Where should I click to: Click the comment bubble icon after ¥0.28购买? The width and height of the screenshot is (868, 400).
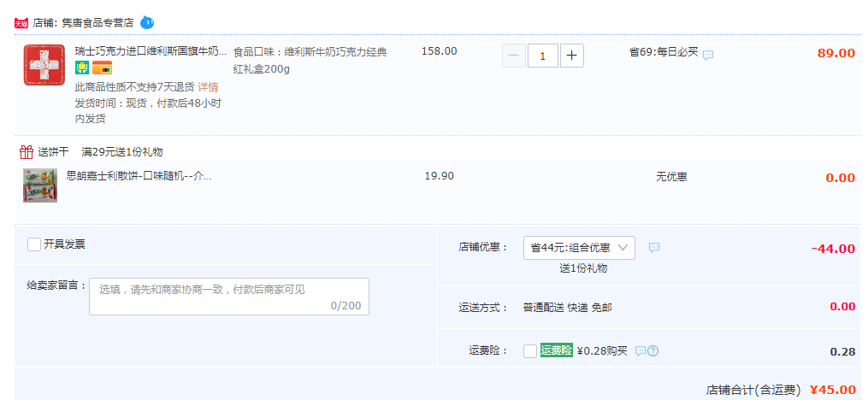(640, 350)
